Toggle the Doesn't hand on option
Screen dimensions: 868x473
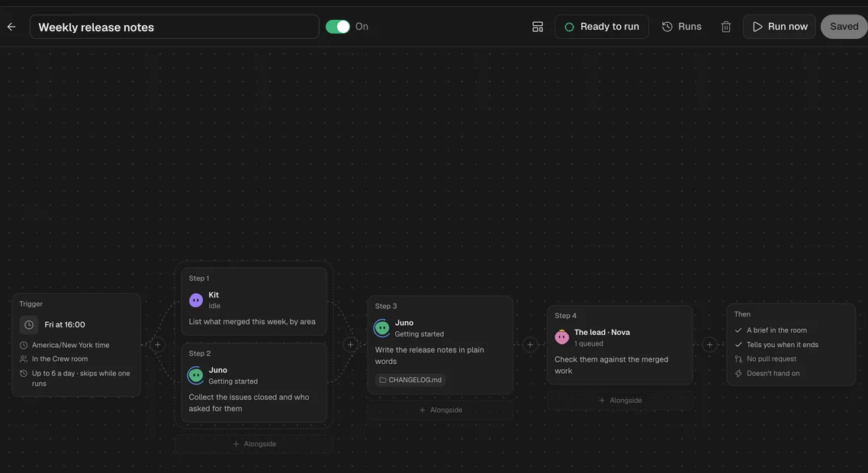[x=767, y=373]
